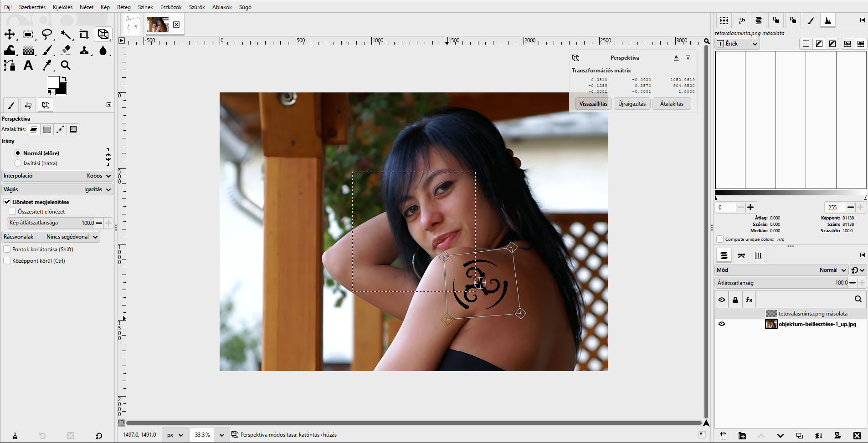Select the Paintbrush tool
Image resolution: width=868 pixels, height=443 pixels.
[47, 50]
